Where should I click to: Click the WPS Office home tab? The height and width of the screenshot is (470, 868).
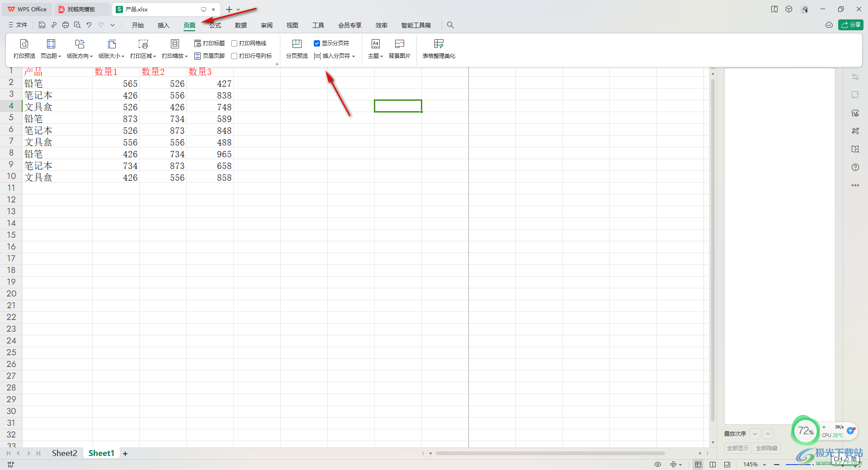point(28,9)
